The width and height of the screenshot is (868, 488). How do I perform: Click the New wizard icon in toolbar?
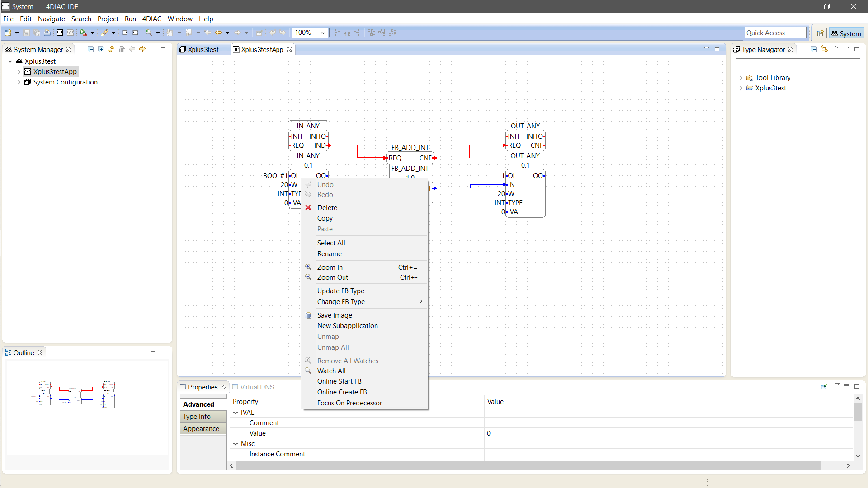(8, 33)
